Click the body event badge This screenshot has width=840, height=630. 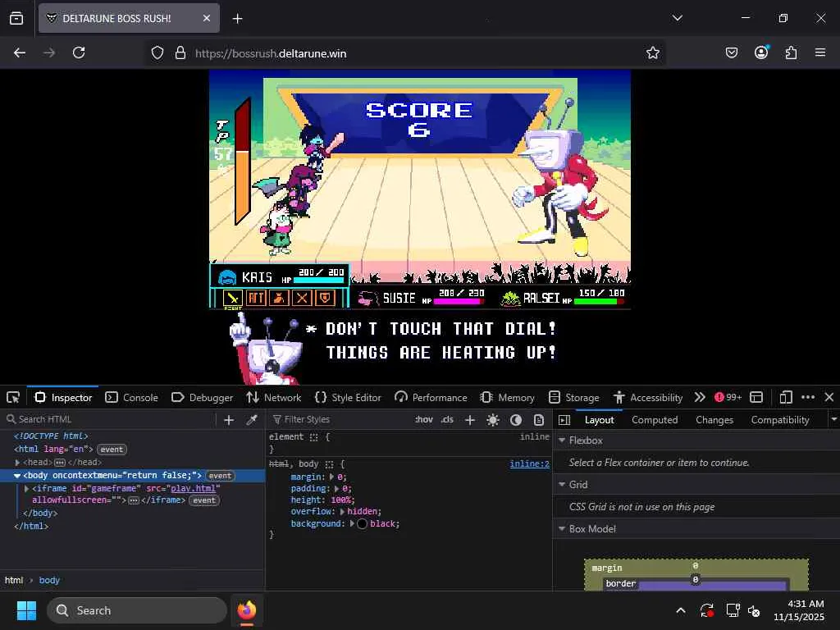220,476
